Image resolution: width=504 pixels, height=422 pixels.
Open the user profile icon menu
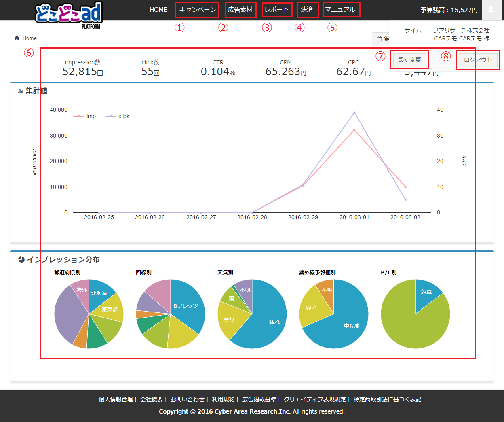[x=491, y=10]
